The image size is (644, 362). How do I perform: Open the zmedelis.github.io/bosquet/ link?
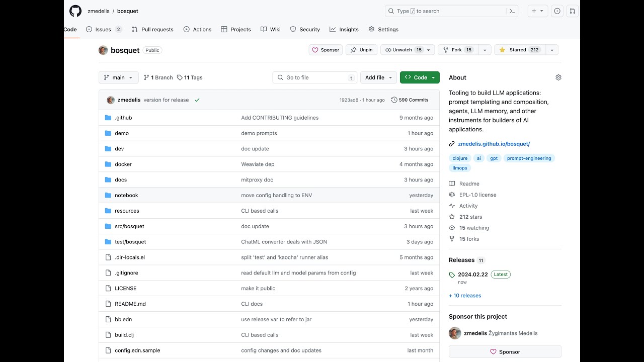(494, 144)
